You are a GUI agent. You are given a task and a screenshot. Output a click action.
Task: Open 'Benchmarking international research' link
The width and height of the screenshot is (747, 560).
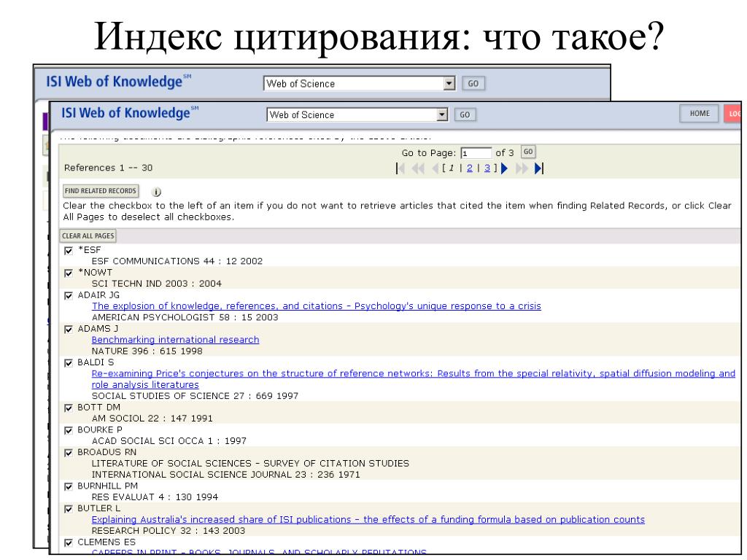[175, 340]
